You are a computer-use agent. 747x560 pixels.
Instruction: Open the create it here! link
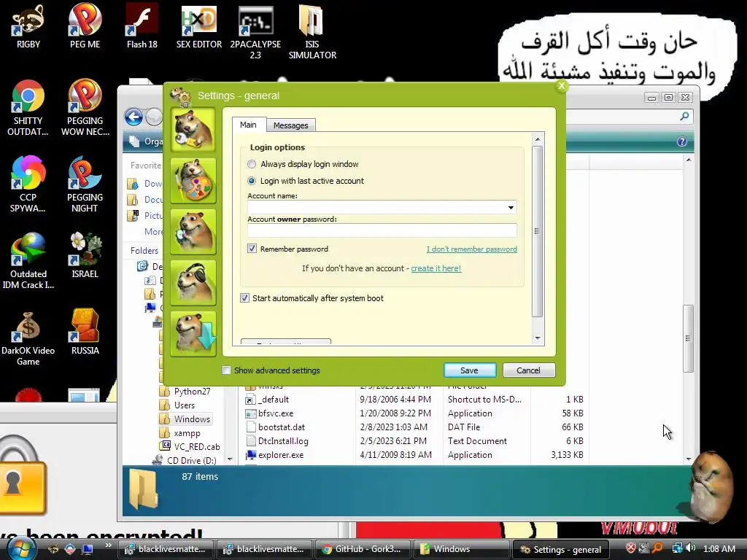436,268
